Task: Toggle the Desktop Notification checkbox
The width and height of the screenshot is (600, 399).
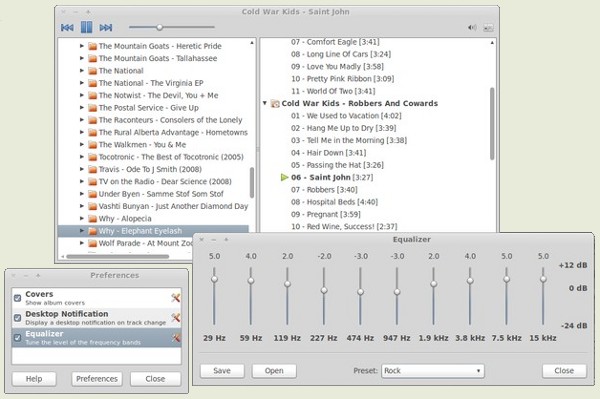Action: pos(18,318)
